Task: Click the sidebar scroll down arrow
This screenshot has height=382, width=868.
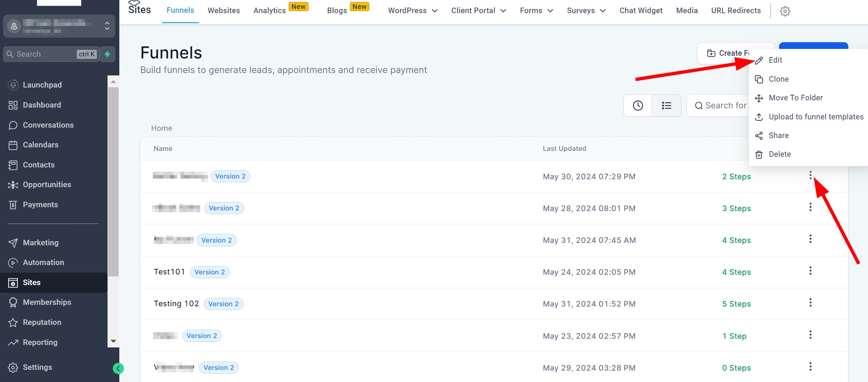Action: click(113, 341)
